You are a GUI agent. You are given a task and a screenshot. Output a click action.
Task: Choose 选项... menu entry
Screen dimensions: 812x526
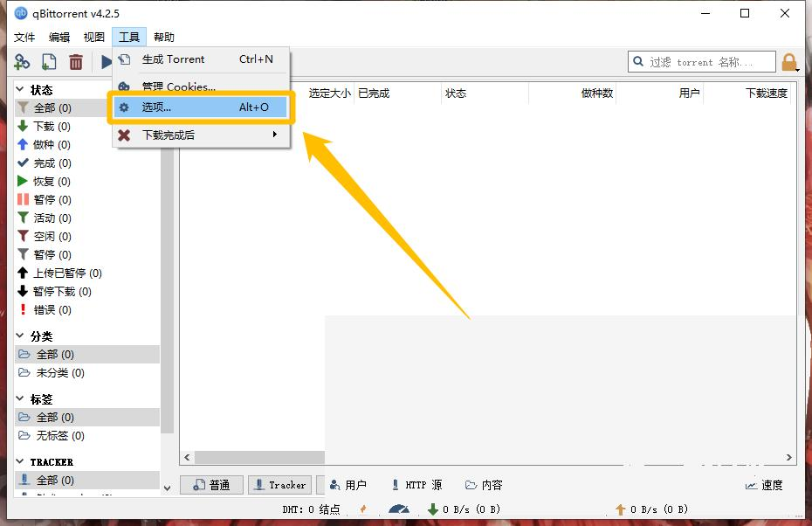click(x=201, y=107)
